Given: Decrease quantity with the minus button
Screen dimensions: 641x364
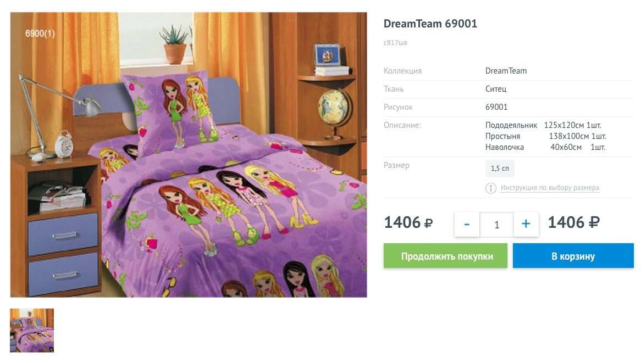Looking at the screenshot, I should click(467, 224).
